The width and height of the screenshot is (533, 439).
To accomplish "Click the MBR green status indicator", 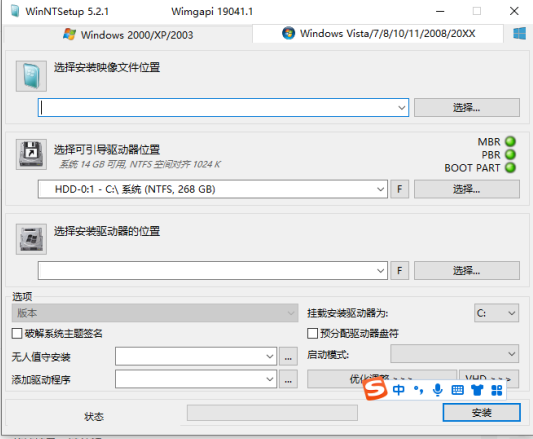I will (510, 141).
